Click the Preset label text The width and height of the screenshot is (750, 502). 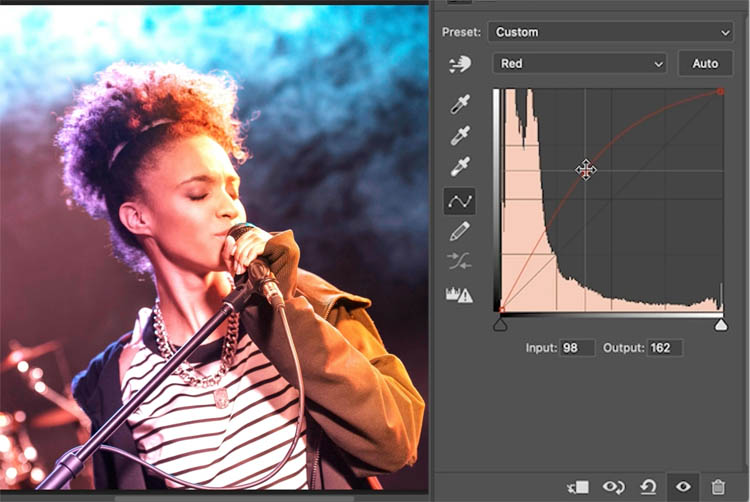pos(461,32)
